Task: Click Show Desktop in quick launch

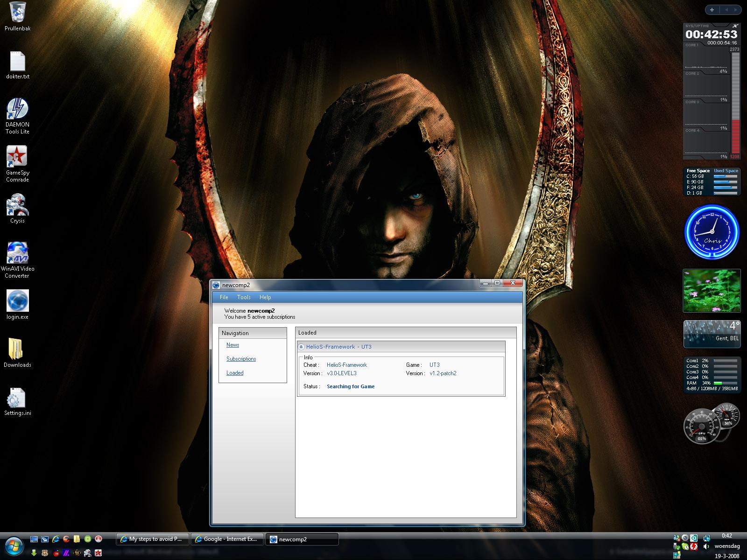Action: pyautogui.click(x=34, y=539)
